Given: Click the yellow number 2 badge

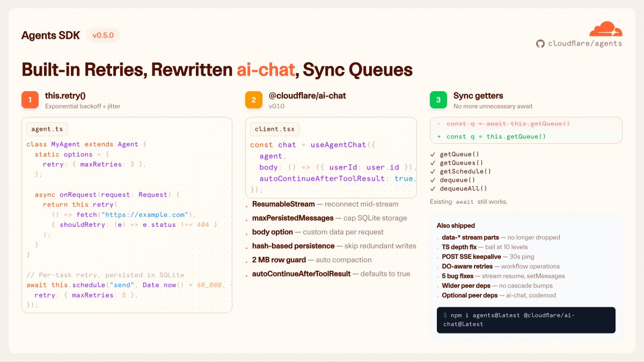Looking at the screenshot, I should pyautogui.click(x=254, y=100).
